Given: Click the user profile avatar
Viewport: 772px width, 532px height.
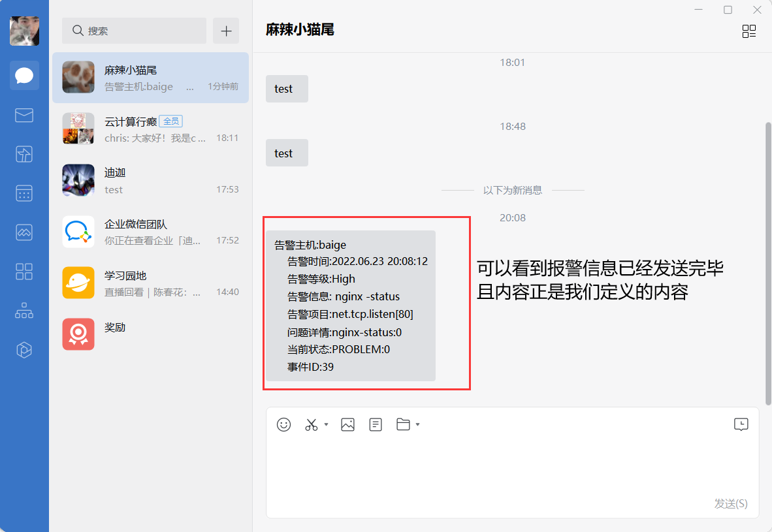Looking at the screenshot, I should 25,31.
